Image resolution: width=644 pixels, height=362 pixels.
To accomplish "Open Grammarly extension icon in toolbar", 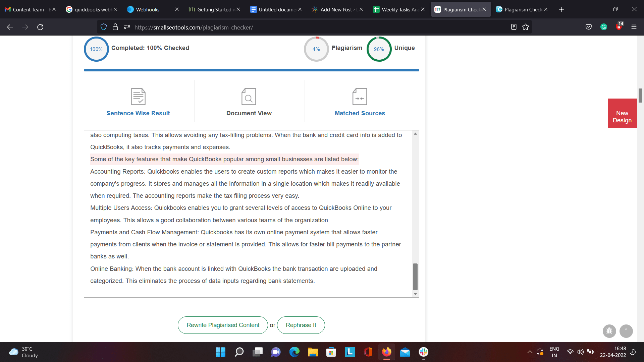I will (x=604, y=27).
